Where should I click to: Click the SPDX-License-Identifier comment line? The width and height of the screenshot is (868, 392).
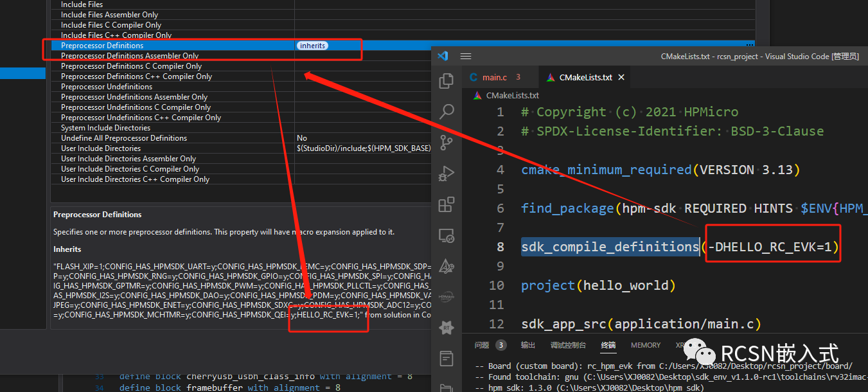coord(673,131)
